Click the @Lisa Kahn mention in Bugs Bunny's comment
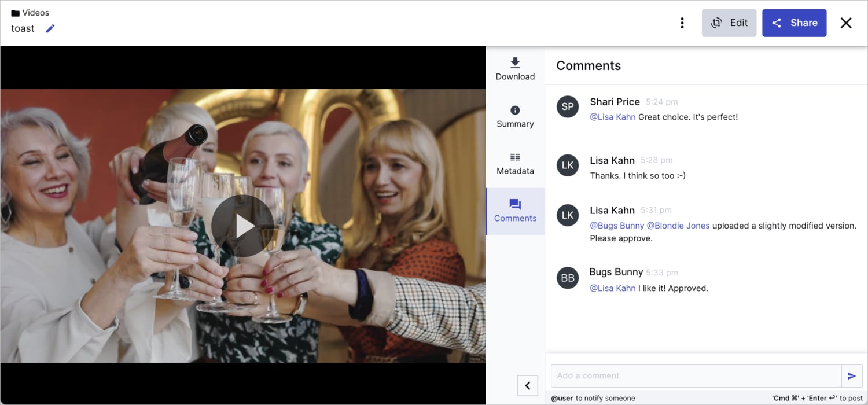 (x=613, y=288)
